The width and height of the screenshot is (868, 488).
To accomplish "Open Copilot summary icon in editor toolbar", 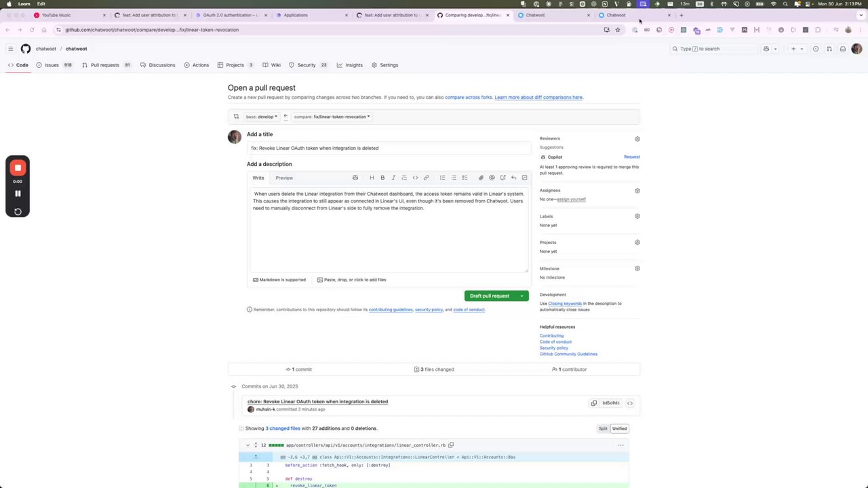I will [355, 178].
